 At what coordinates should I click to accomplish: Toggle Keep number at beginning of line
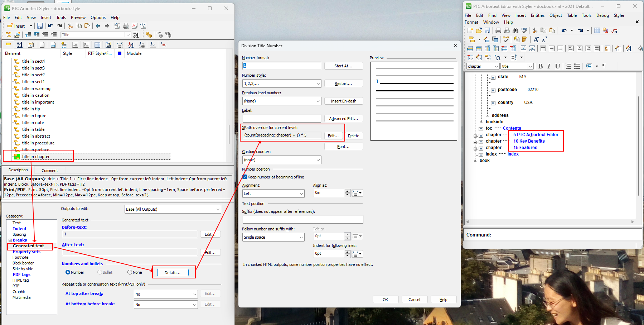pyautogui.click(x=245, y=177)
